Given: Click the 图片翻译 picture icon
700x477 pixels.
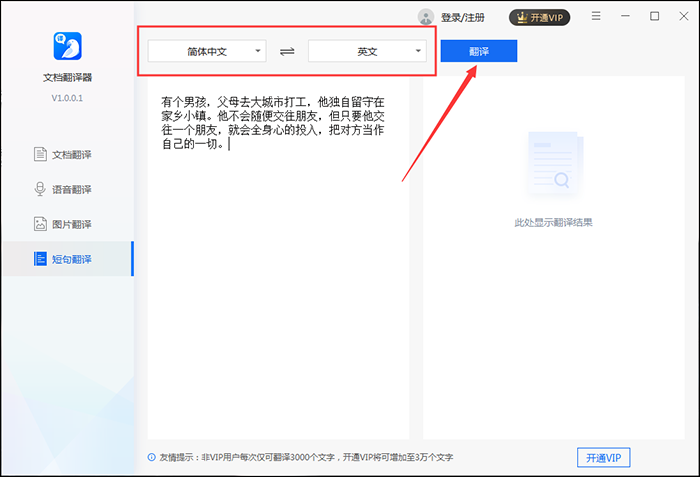Looking at the screenshot, I should (x=40, y=224).
